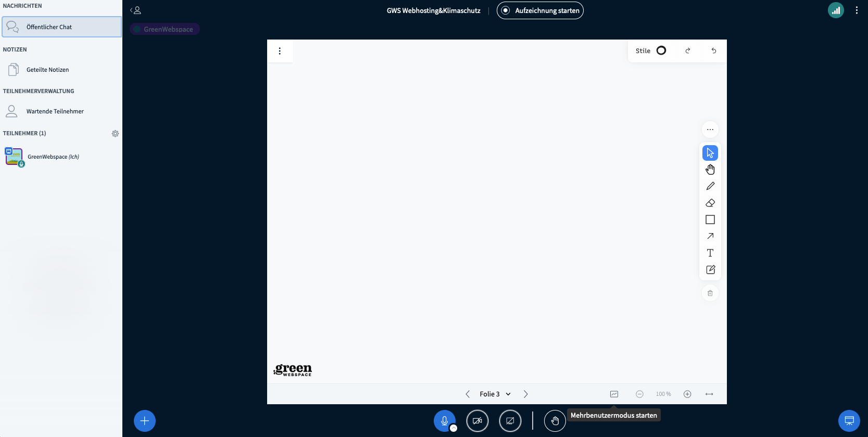The height and width of the screenshot is (437, 868).
Task: Activate the hand pan tool
Action: click(710, 170)
